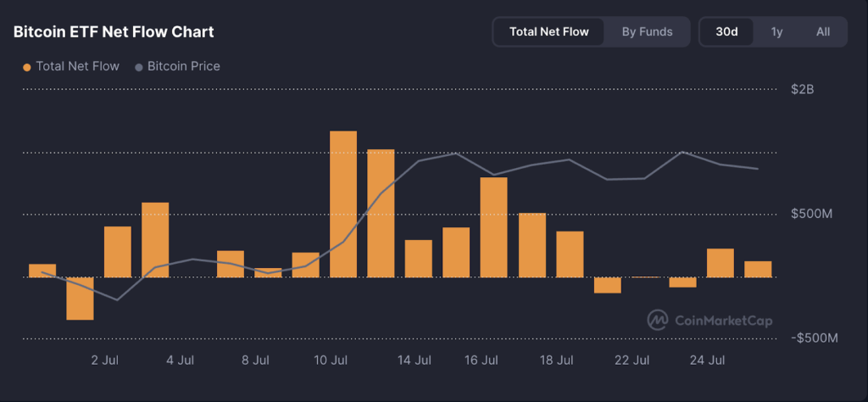Screen dimensions: 868x402
Task: Click the lowest point of Bitcoin Price line
Action: (x=117, y=299)
